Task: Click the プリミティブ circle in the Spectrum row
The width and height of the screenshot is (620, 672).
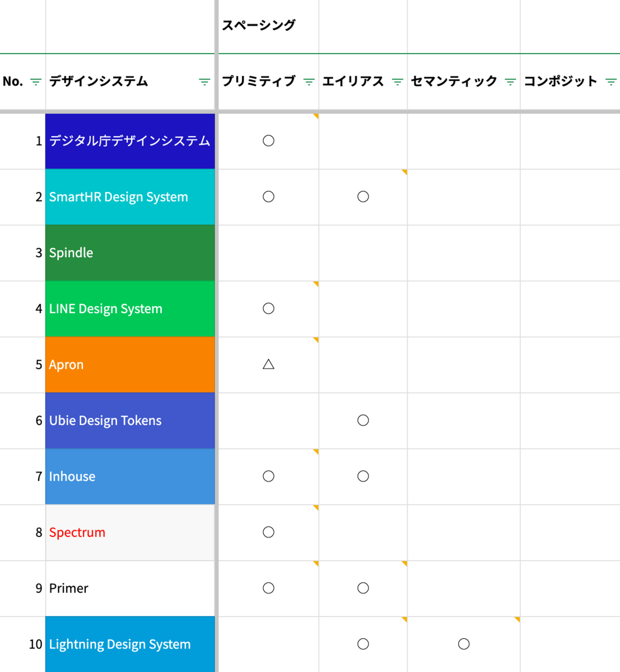Action: pyautogui.click(x=268, y=533)
